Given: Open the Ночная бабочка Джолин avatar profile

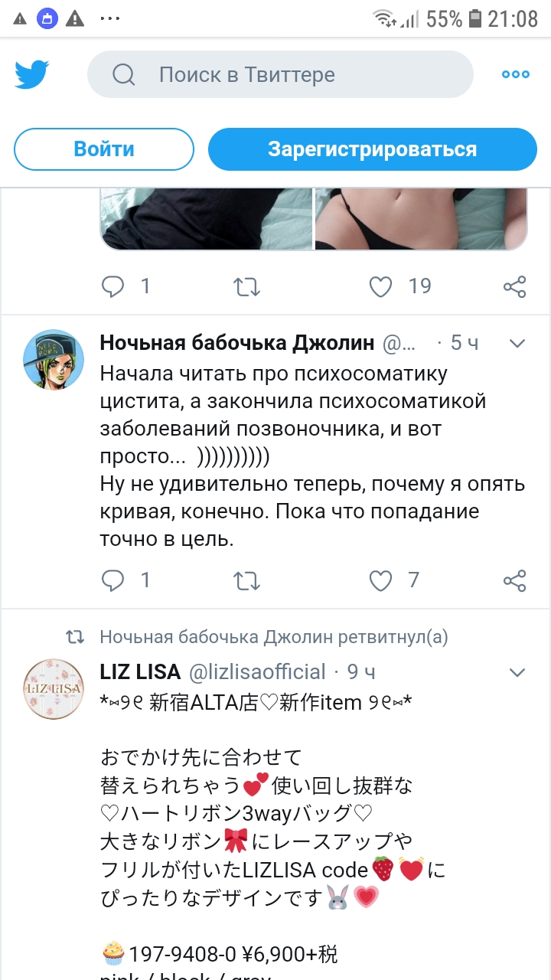Looking at the screenshot, I should [54, 360].
